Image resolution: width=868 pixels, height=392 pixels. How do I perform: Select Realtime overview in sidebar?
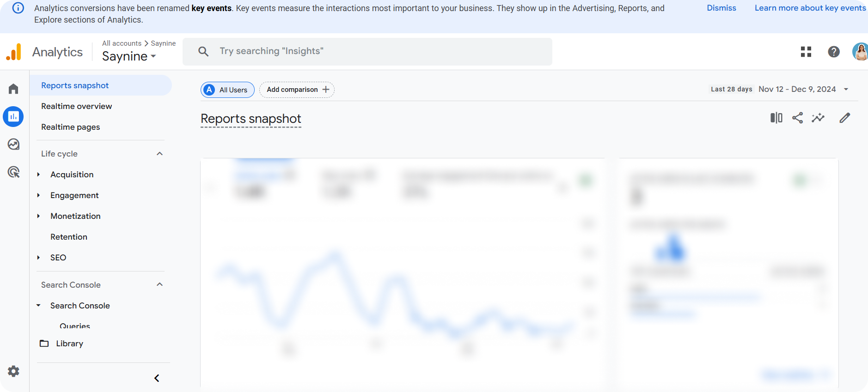[77, 106]
